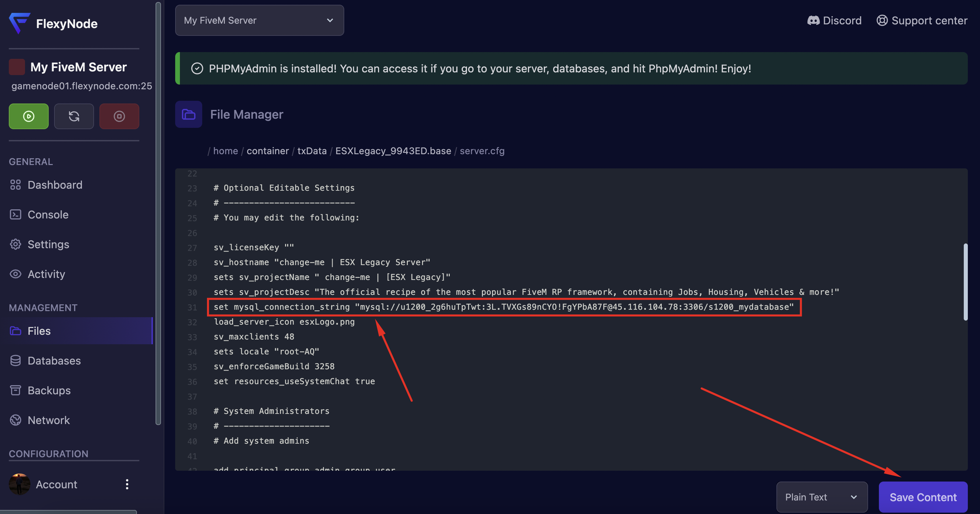Expand the My FiveM Server dropdown
The height and width of the screenshot is (514, 980).
coord(259,21)
